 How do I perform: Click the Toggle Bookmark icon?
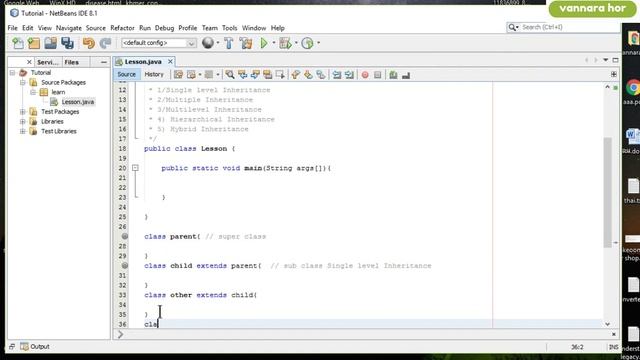321,75
